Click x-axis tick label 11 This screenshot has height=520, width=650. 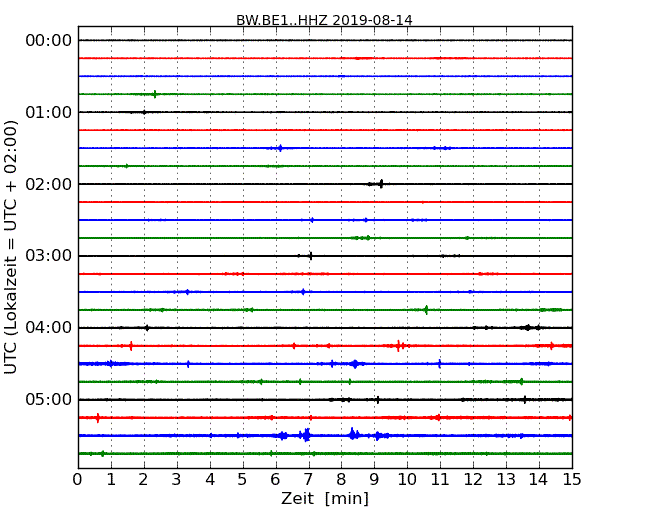(440, 480)
